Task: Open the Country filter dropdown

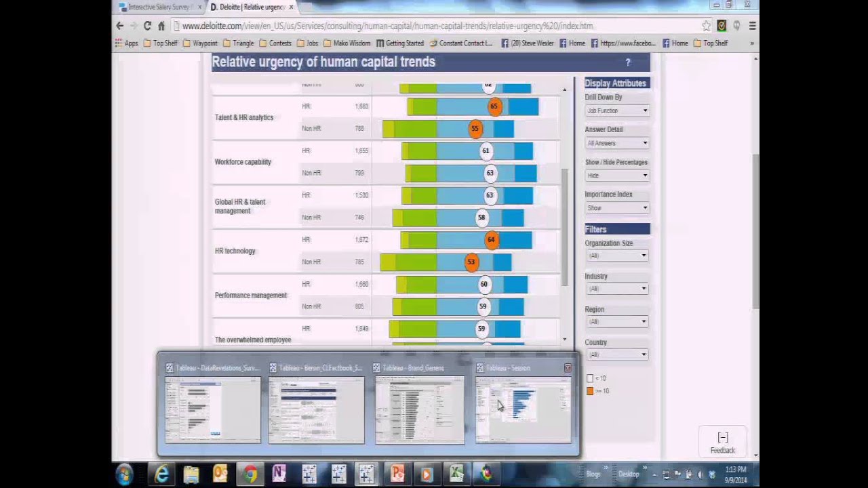Action: coord(617,354)
